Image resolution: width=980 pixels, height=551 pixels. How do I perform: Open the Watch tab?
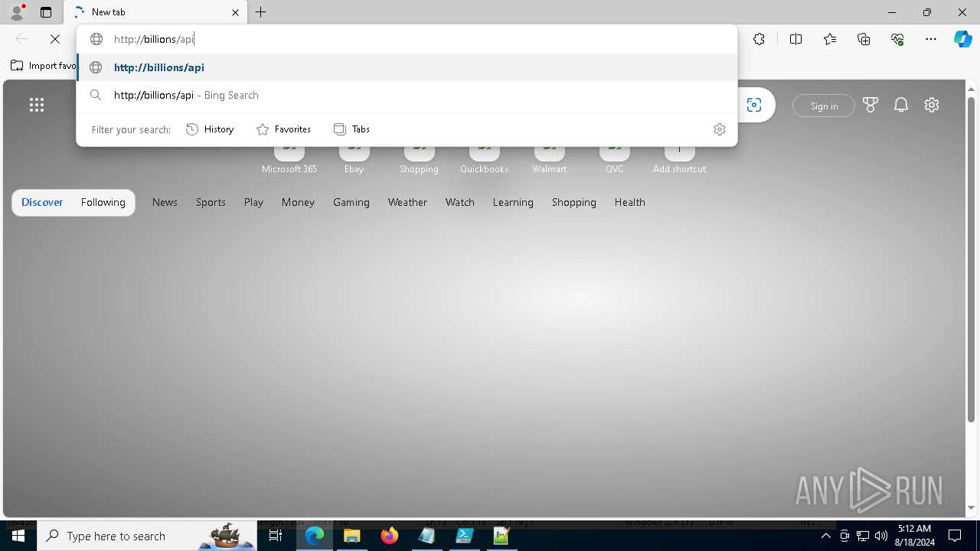click(460, 202)
